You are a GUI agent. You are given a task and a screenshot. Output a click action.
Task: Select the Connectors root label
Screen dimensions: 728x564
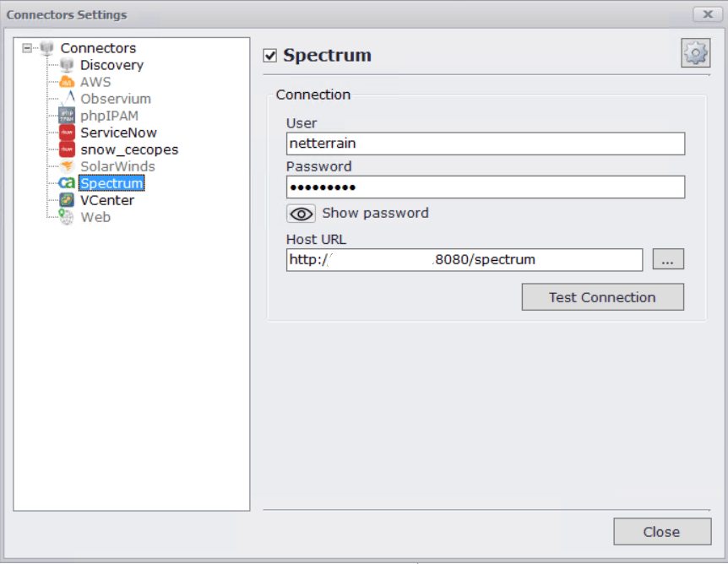coord(99,48)
